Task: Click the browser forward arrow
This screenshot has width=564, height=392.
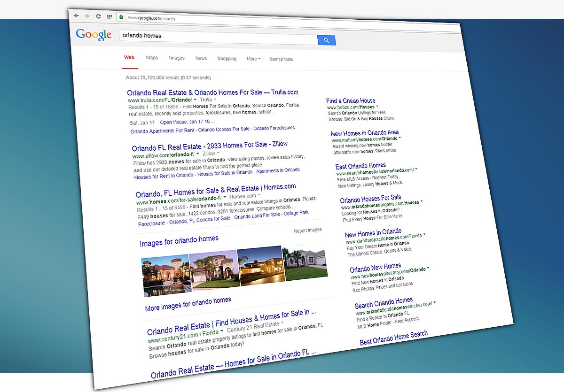Action: pyautogui.click(x=87, y=16)
